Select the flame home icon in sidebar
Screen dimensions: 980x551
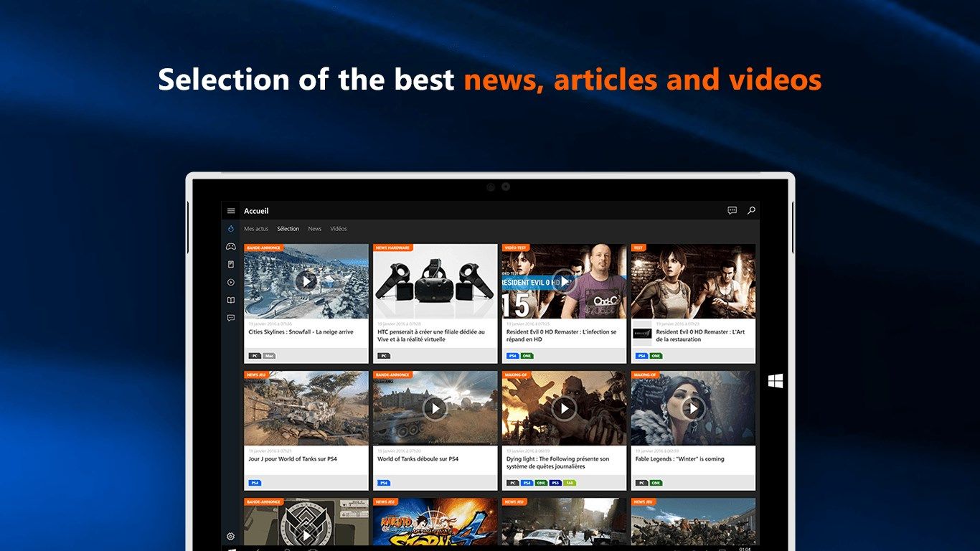coord(231,229)
